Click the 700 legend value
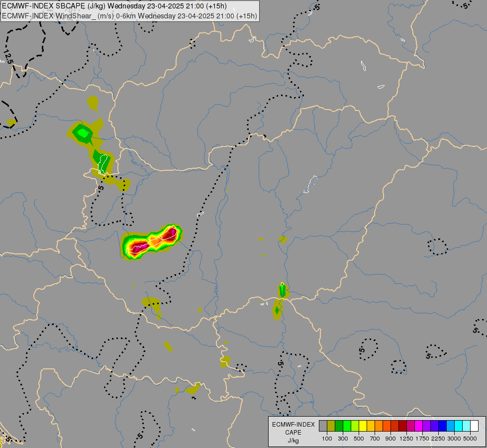The height and width of the screenshot is (448, 487). click(375, 439)
